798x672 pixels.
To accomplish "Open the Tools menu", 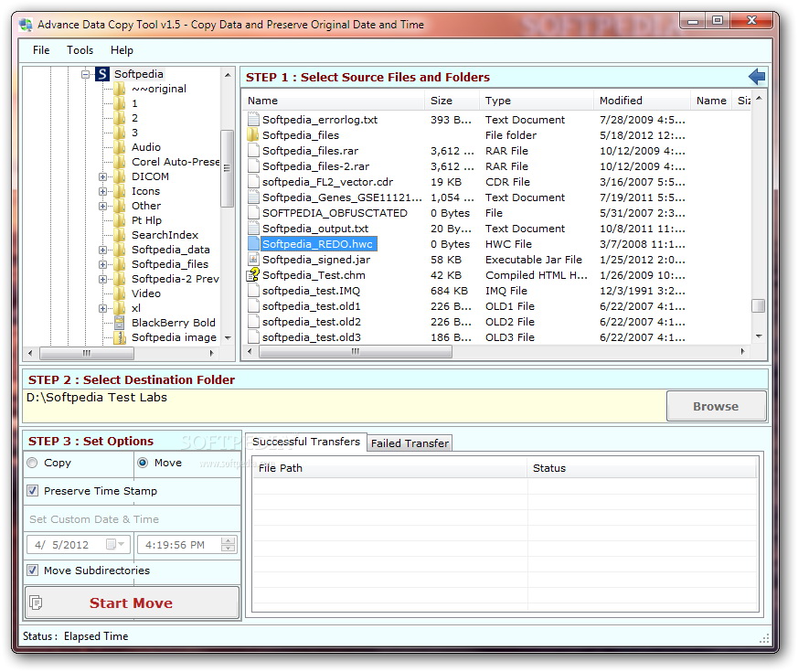I will [x=80, y=50].
